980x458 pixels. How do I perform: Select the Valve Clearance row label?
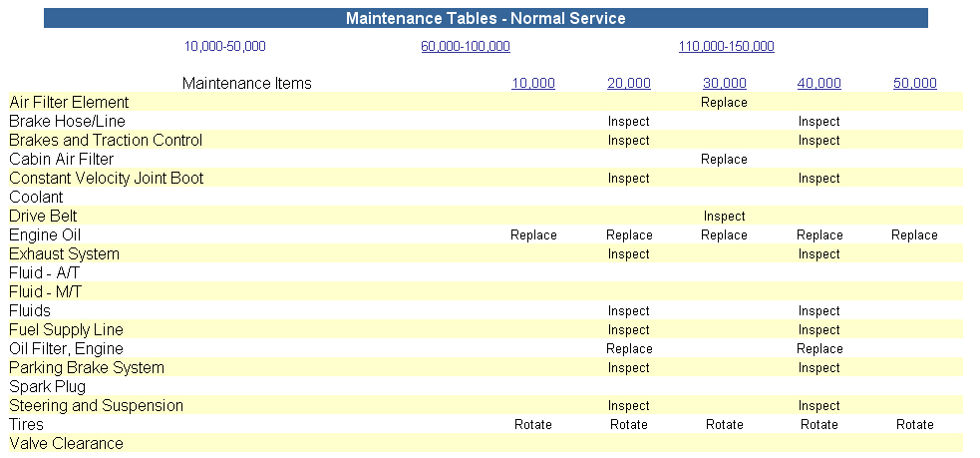coord(66,444)
